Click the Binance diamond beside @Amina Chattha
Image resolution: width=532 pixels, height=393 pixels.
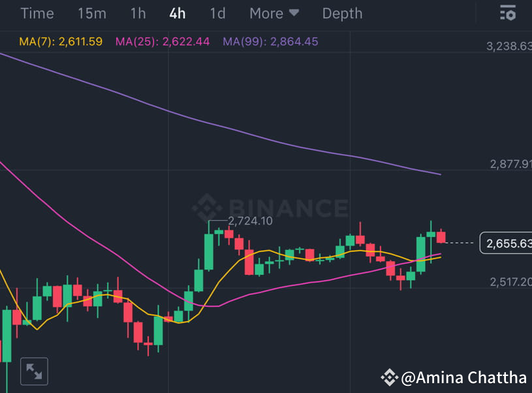click(390, 377)
